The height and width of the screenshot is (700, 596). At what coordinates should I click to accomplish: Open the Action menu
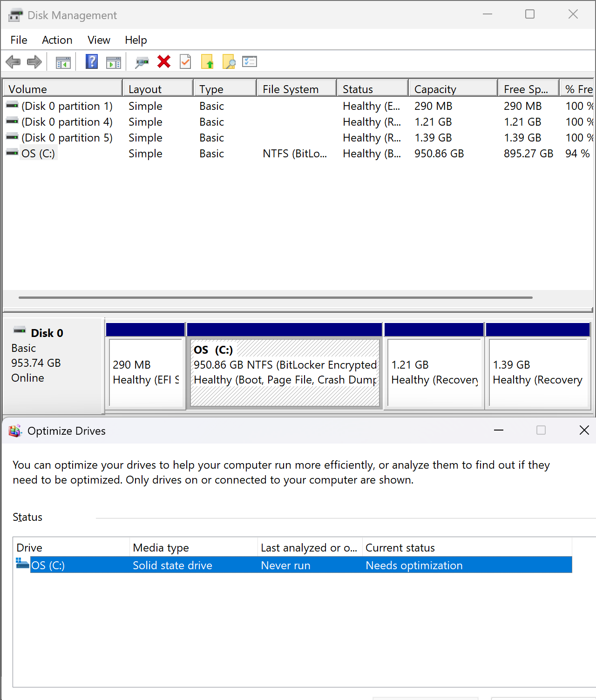pyautogui.click(x=57, y=40)
